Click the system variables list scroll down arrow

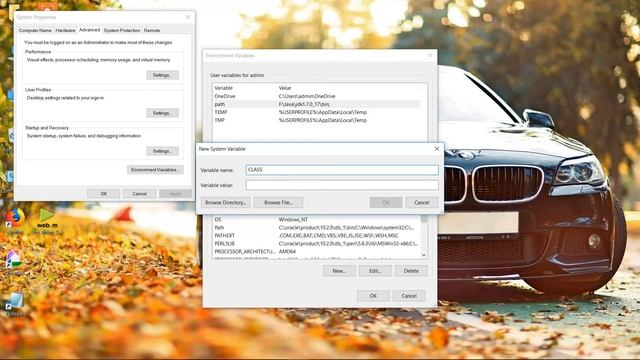[x=424, y=255]
